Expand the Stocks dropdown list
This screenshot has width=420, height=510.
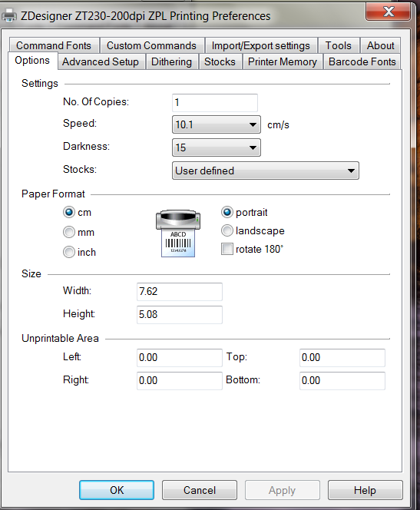pos(265,171)
